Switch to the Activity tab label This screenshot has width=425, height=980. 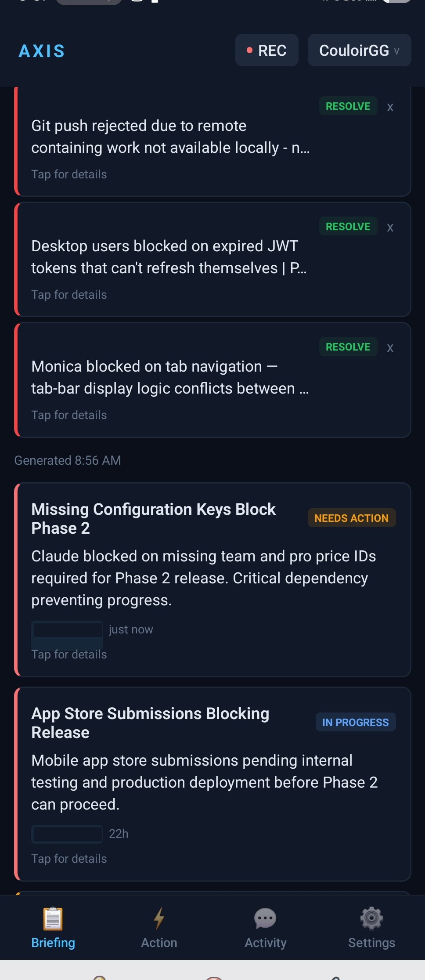[x=265, y=943]
